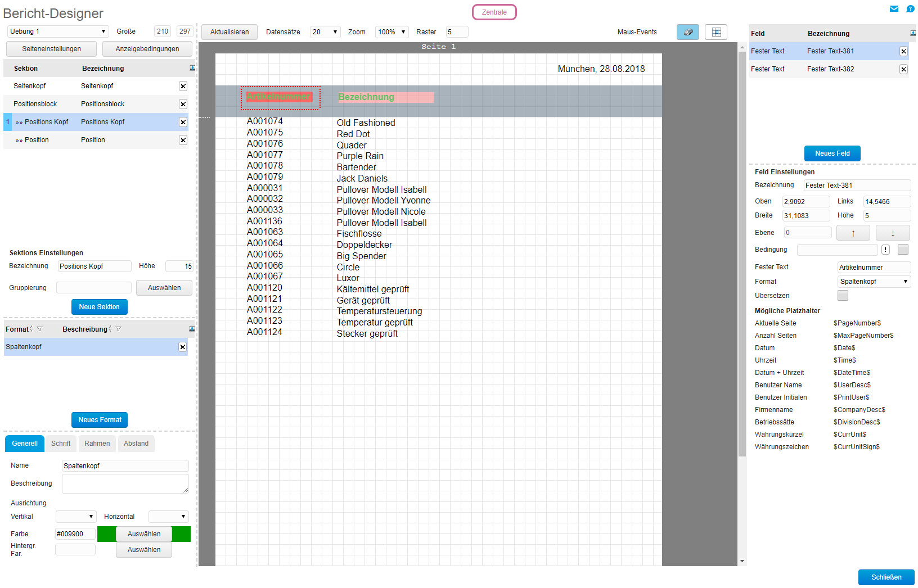Click the Schließen button
The width and height of the screenshot is (918, 588).
pyautogui.click(x=886, y=577)
